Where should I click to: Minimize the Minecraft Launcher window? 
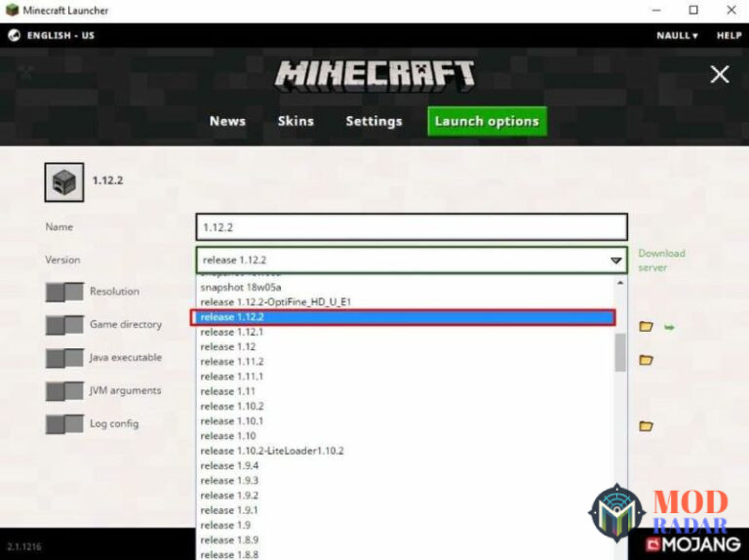coord(656,10)
